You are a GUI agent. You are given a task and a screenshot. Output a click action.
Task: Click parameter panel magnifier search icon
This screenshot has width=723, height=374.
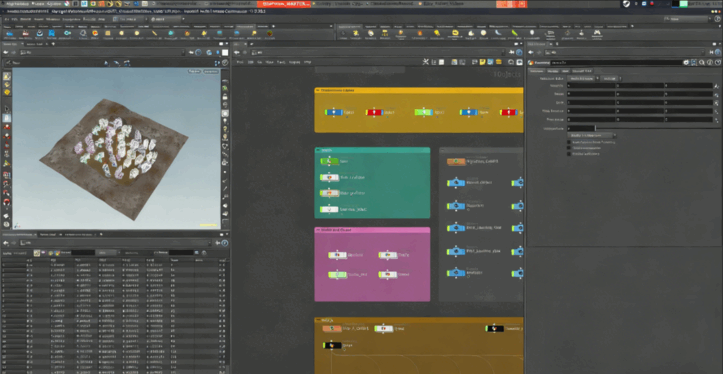point(702,62)
